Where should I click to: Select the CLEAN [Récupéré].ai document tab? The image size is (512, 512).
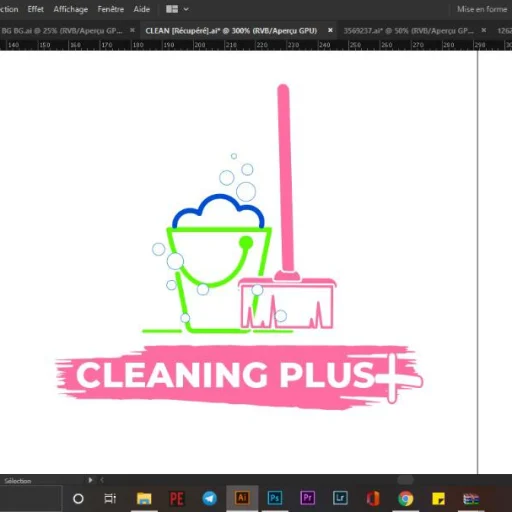pos(231,31)
